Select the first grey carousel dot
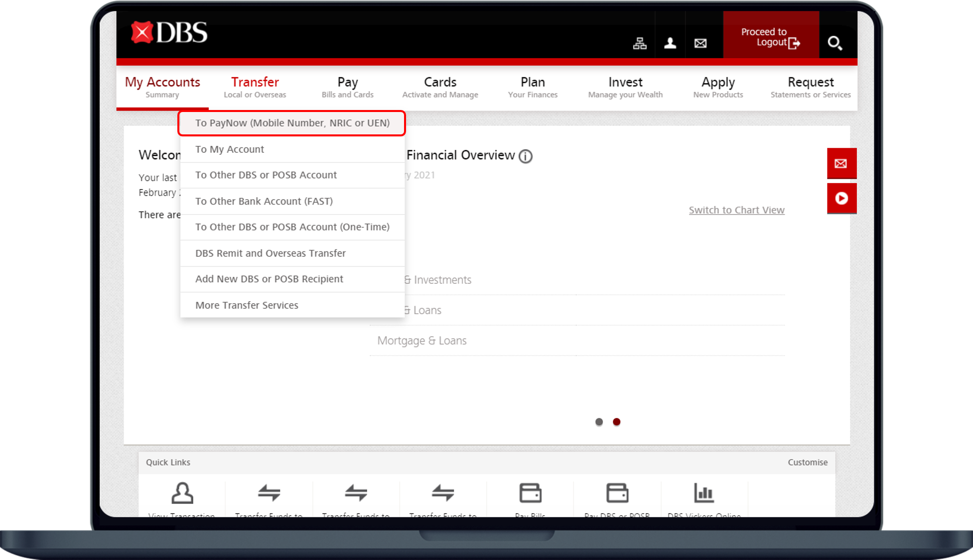Image resolution: width=973 pixels, height=560 pixels. [x=599, y=422]
